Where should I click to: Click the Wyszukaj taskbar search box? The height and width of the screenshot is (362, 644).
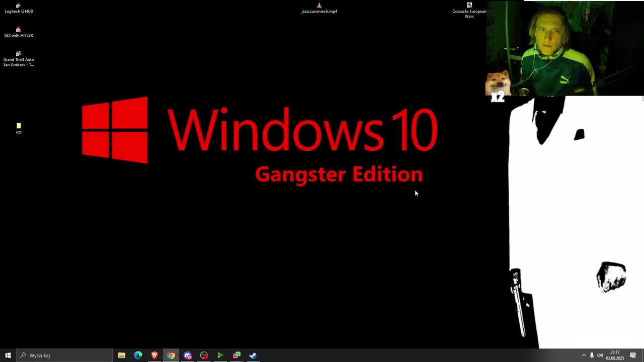click(x=64, y=355)
